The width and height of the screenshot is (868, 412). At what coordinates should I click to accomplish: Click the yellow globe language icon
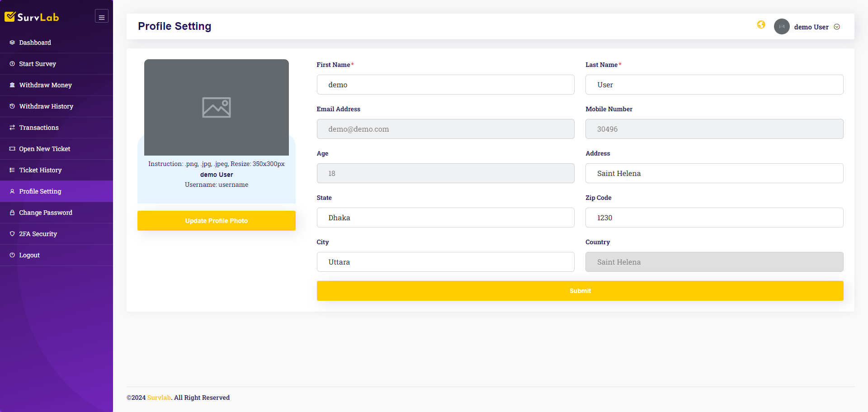[x=761, y=25]
